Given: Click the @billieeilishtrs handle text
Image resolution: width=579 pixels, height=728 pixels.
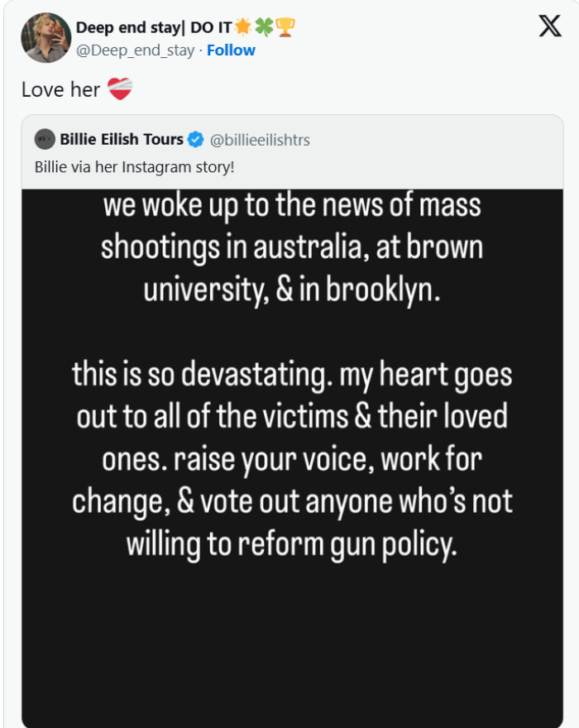Looking at the screenshot, I should (x=259, y=139).
